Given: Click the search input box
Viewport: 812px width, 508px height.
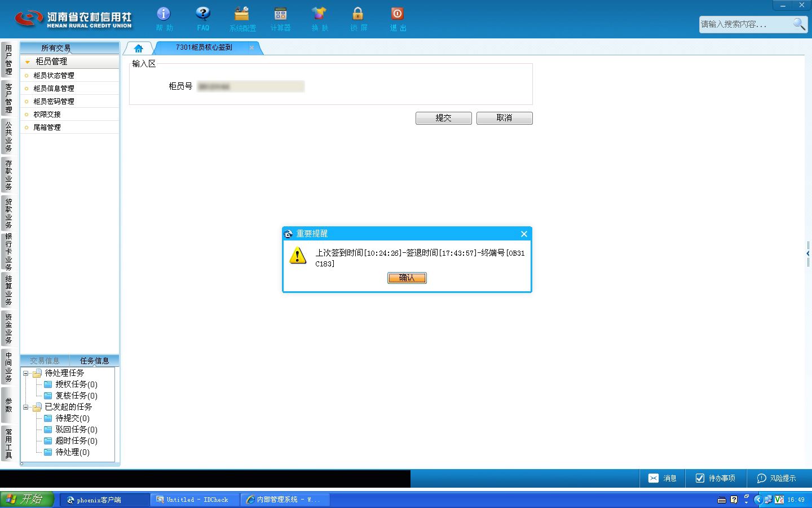Looking at the screenshot, I should 745,24.
